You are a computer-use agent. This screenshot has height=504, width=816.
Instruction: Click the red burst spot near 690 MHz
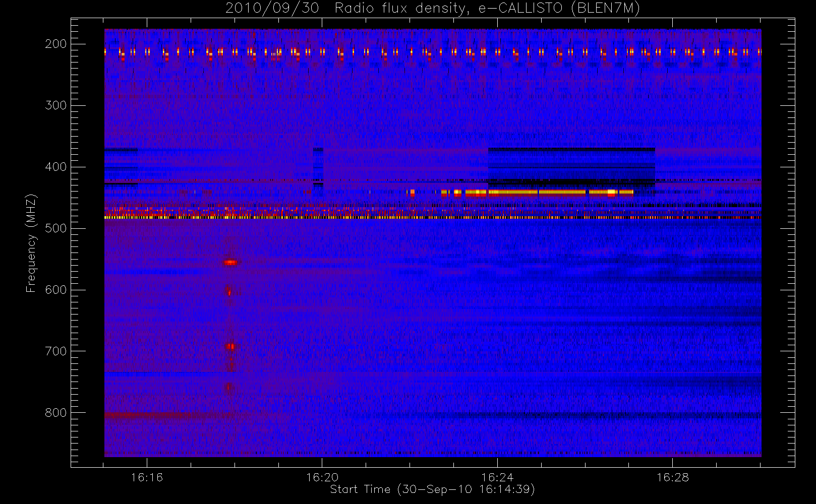(x=230, y=346)
